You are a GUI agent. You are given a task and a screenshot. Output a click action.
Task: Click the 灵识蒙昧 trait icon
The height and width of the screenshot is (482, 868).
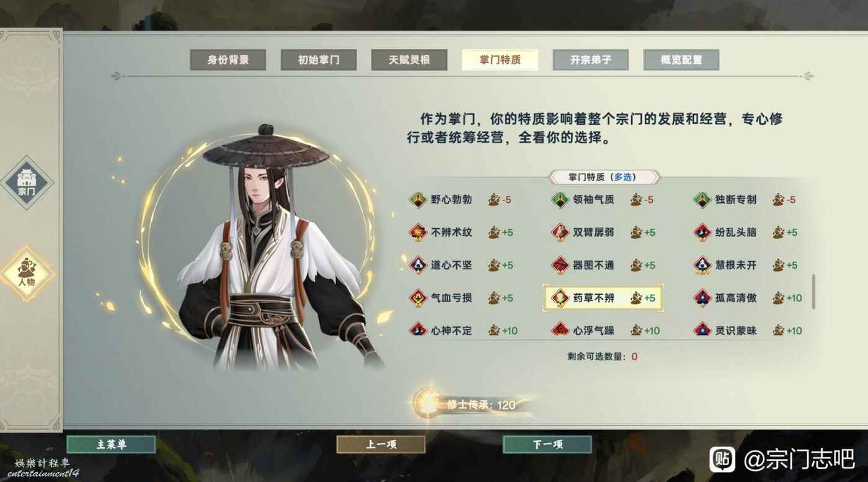(702, 330)
